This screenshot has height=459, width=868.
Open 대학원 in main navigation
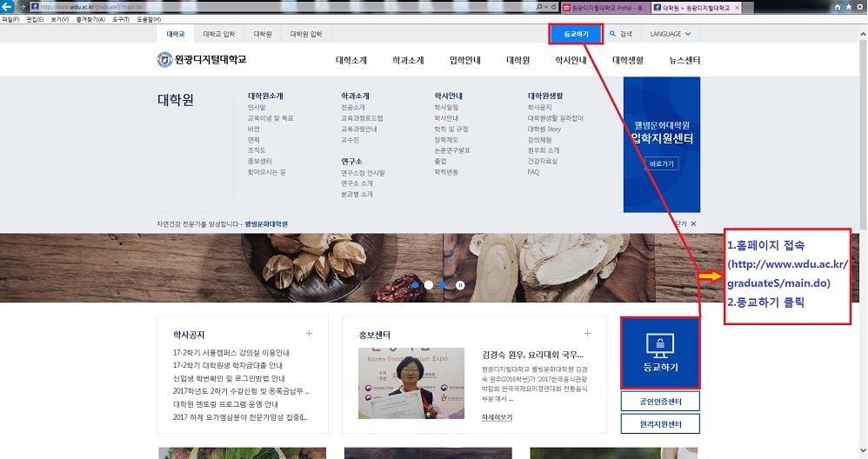tap(518, 60)
